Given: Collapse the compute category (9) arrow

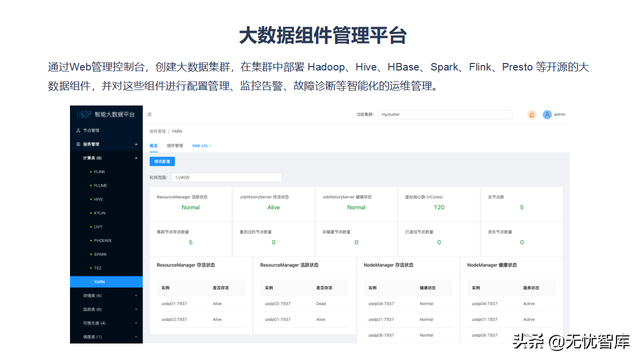Looking at the screenshot, I should coord(136,158).
